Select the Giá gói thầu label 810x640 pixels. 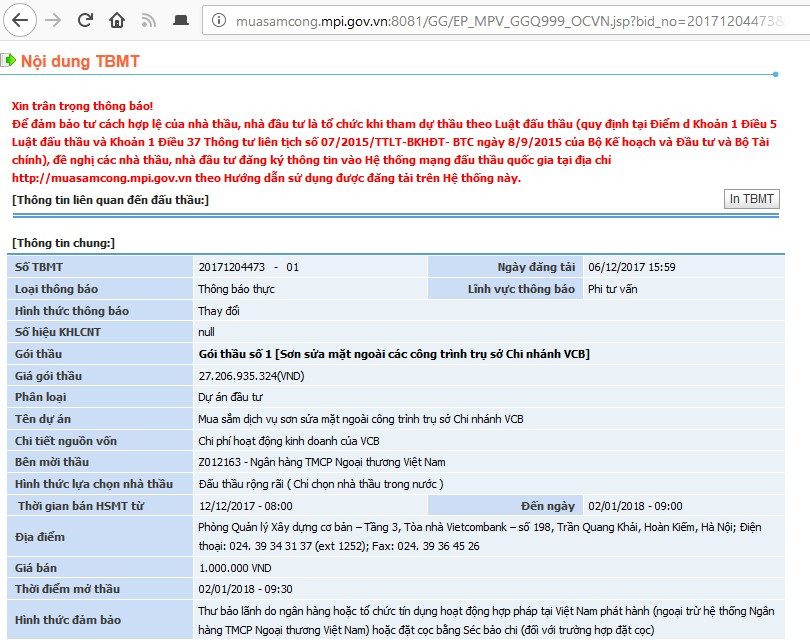[49, 376]
